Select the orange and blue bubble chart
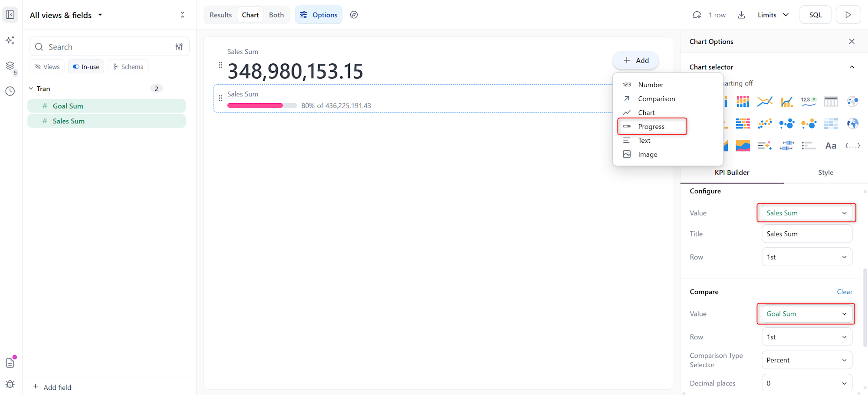Viewport: 868px width, 395px height. (x=809, y=124)
